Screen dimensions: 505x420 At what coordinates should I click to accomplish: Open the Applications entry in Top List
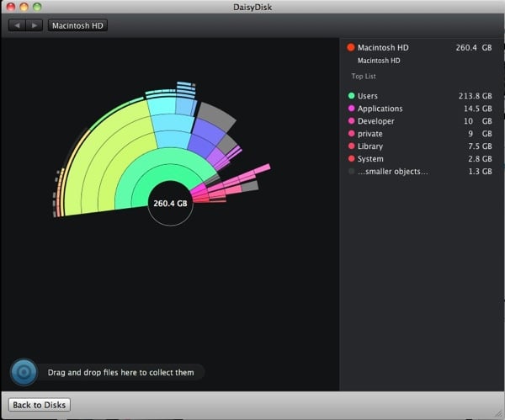[x=420, y=109]
